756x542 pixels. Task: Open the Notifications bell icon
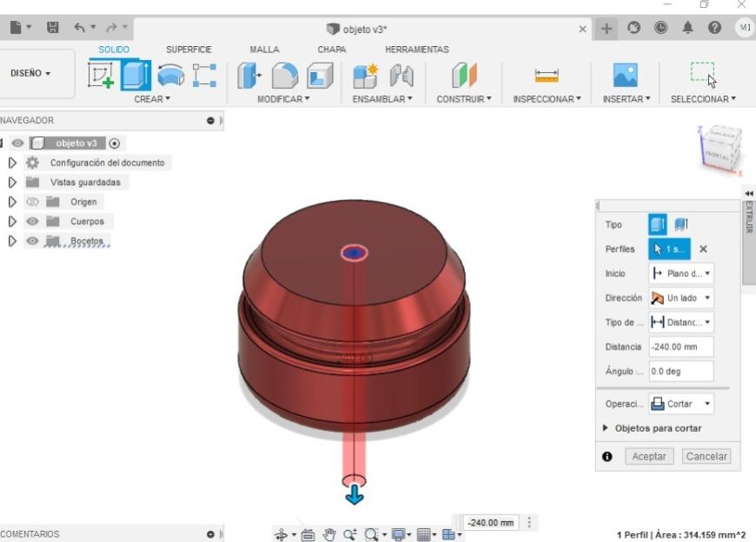[687, 28]
